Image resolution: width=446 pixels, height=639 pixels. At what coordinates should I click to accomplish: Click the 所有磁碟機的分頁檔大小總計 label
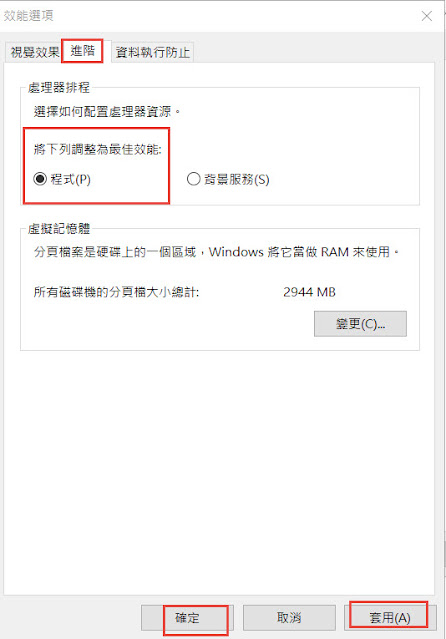[x=117, y=292]
